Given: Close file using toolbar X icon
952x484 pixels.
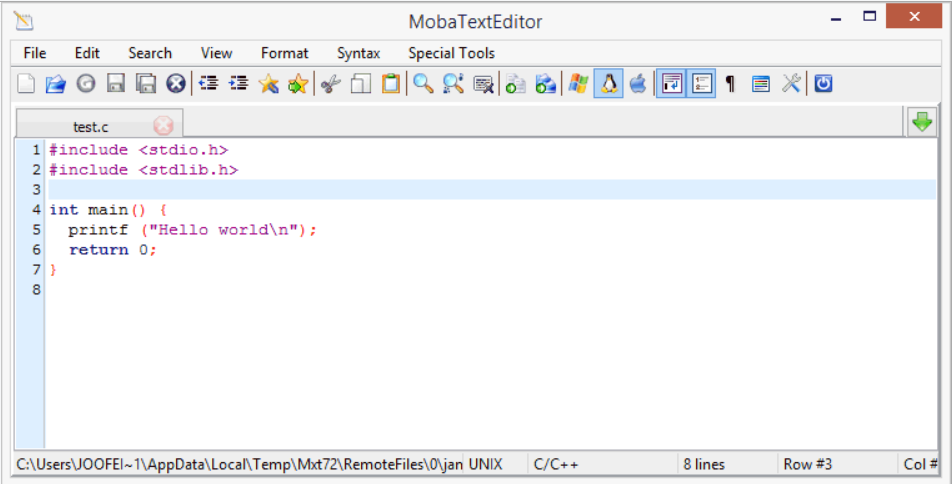Looking at the screenshot, I should [x=175, y=83].
